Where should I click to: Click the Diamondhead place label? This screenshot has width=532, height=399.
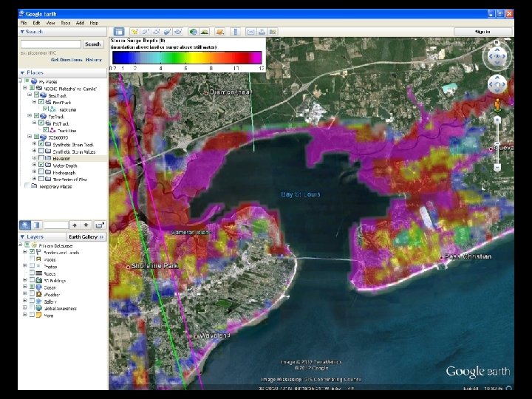pyautogui.click(x=231, y=92)
